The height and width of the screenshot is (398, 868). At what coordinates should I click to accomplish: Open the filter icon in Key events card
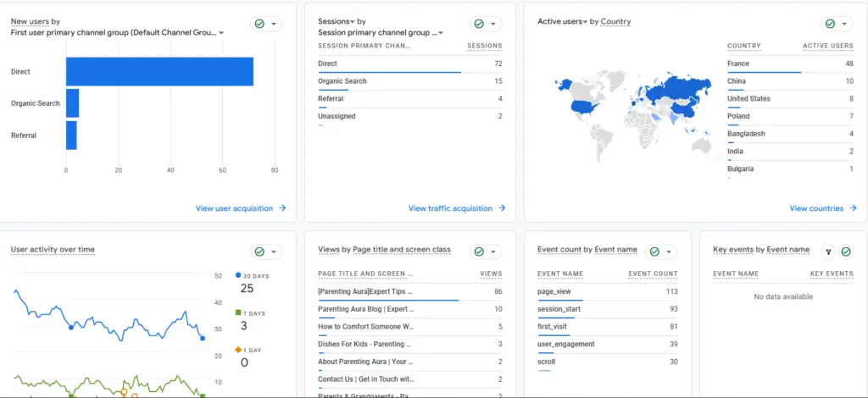tap(828, 252)
